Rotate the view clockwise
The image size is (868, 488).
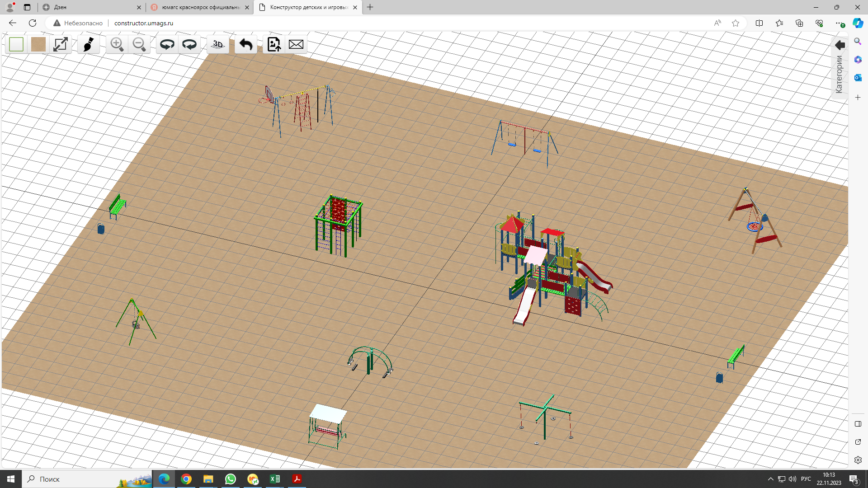pos(189,44)
